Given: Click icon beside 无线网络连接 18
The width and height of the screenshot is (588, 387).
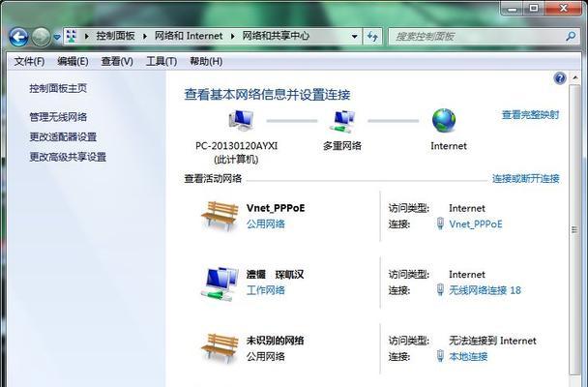Looking at the screenshot, I should click(440, 290).
